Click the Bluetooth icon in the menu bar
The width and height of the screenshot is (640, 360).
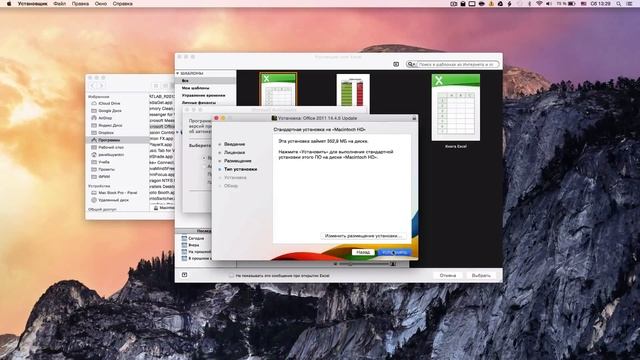(529, 4)
